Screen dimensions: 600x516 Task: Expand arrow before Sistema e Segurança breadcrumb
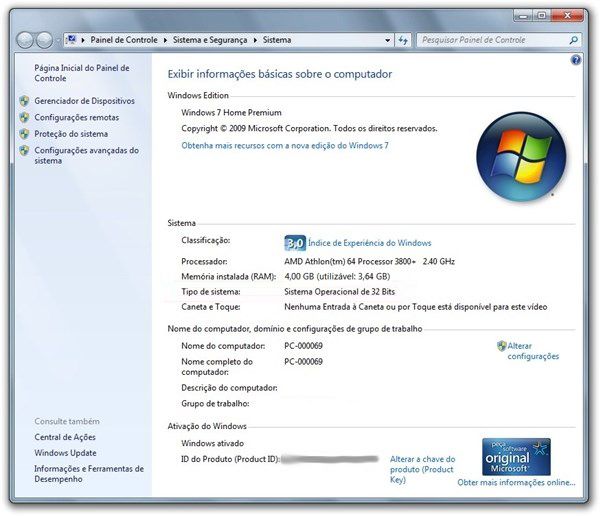coord(165,40)
